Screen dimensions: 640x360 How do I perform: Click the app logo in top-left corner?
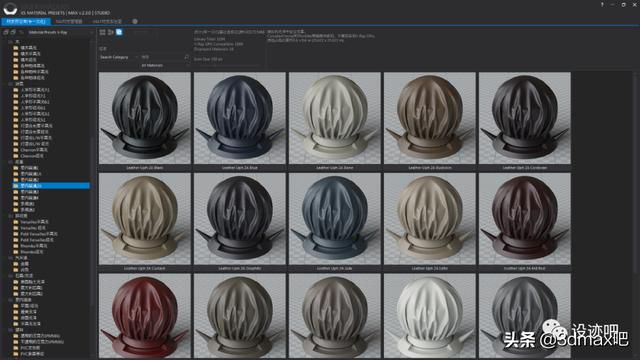point(10,8)
